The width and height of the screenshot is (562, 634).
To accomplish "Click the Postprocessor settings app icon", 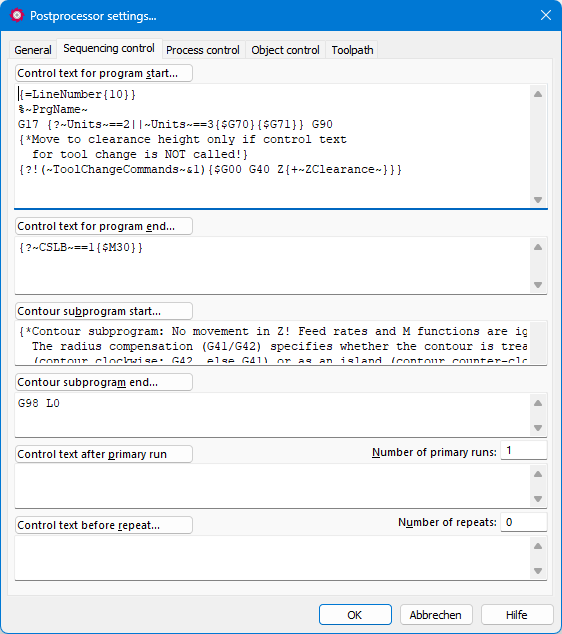I will 17,15.
